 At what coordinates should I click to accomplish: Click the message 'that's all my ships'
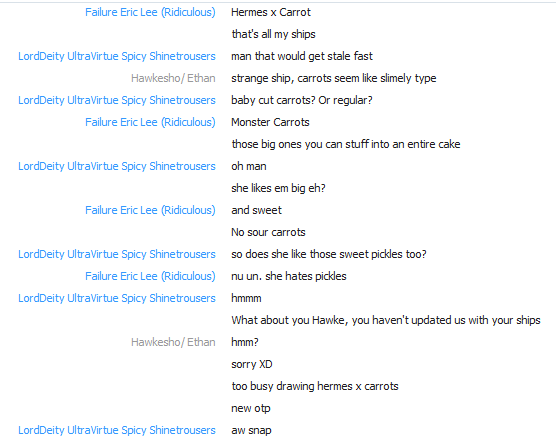(273, 34)
